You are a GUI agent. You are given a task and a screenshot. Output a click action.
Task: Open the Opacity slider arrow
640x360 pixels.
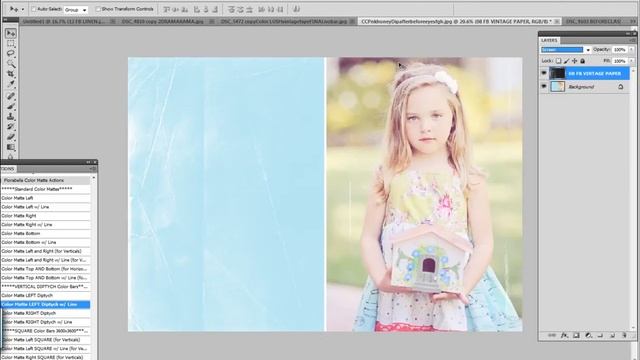click(631, 50)
